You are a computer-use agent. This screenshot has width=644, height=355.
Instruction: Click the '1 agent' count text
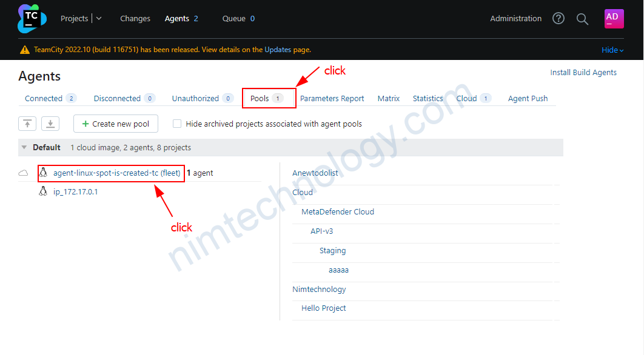(x=200, y=173)
